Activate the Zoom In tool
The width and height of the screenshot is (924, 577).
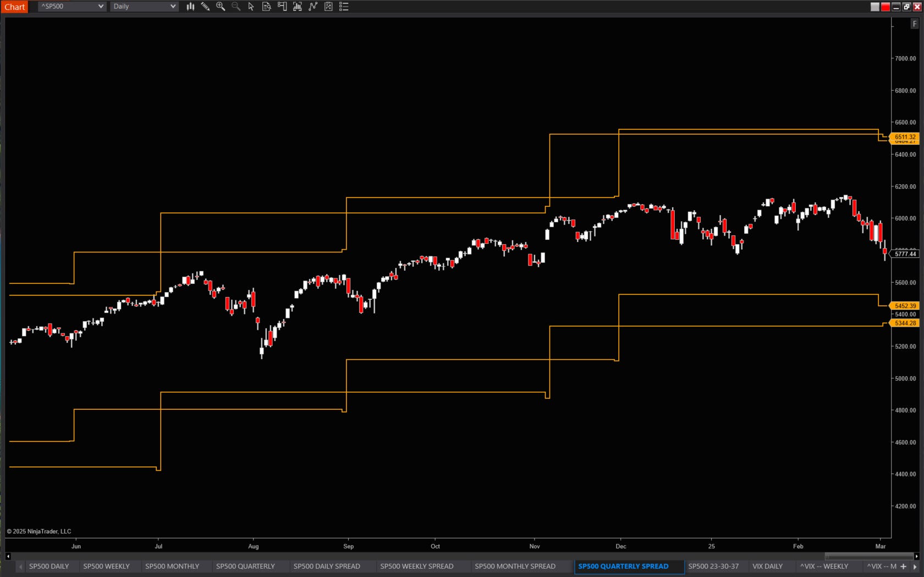point(221,7)
